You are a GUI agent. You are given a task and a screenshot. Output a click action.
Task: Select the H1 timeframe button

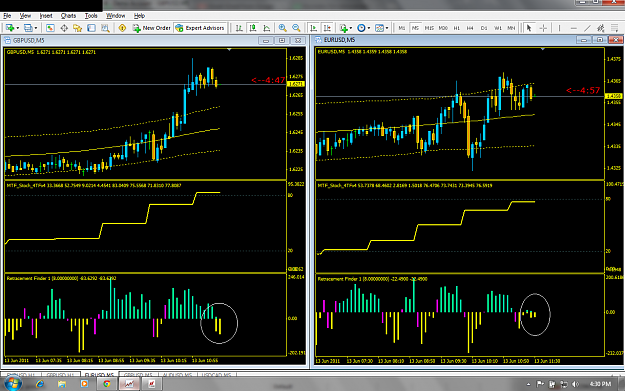457,28
